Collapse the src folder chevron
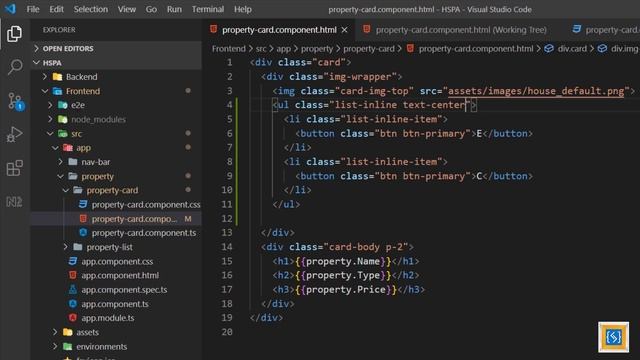The image size is (640, 360). [x=50, y=133]
